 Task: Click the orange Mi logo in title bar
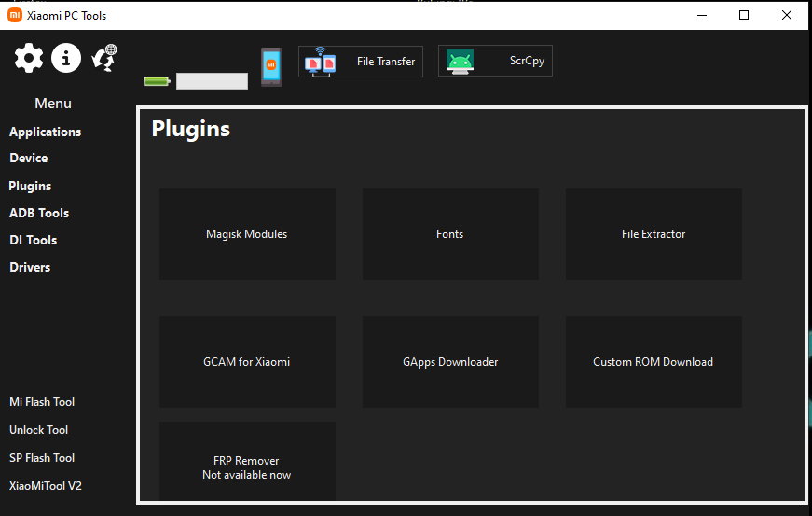15,16
